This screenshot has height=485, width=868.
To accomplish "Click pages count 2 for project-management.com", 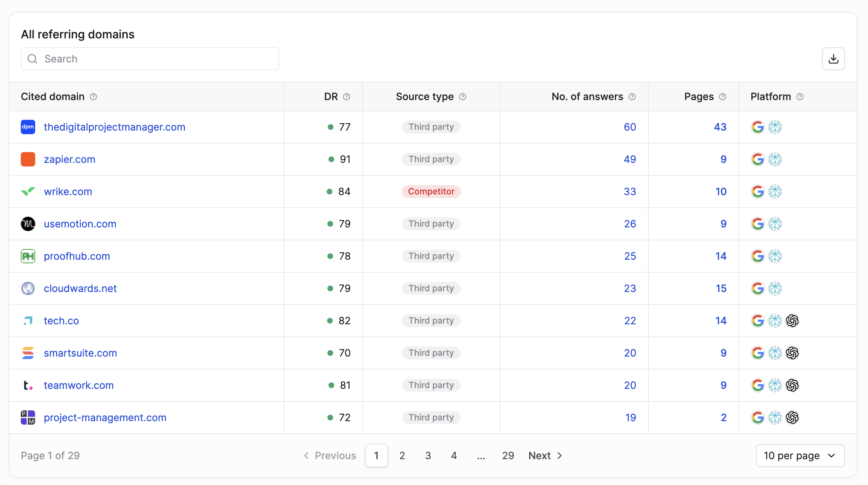I will point(724,418).
